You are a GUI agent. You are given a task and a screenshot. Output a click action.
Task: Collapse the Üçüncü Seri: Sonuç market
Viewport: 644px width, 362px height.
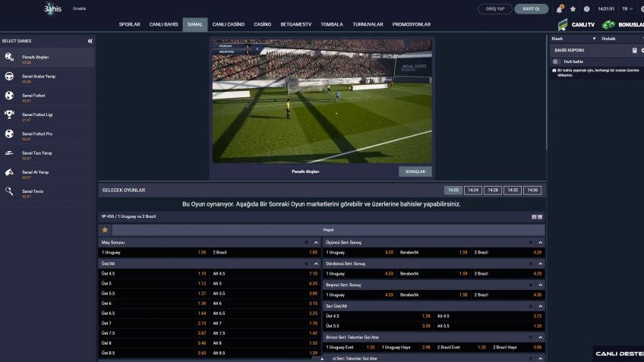(540, 242)
